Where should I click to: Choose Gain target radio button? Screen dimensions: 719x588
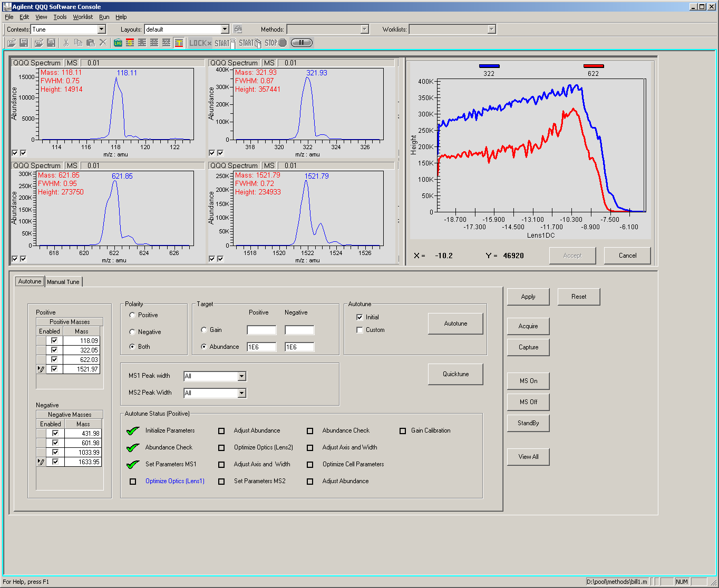tap(204, 330)
